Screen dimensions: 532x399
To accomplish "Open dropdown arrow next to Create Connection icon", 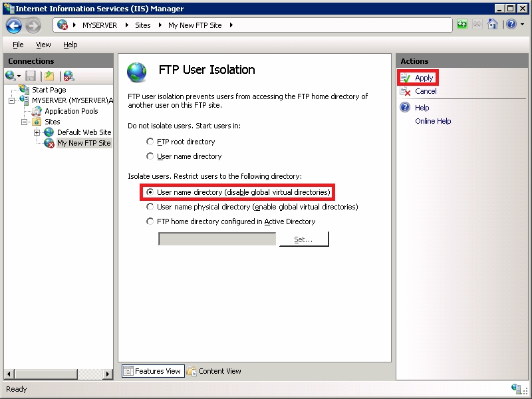I will pyautogui.click(x=19, y=76).
